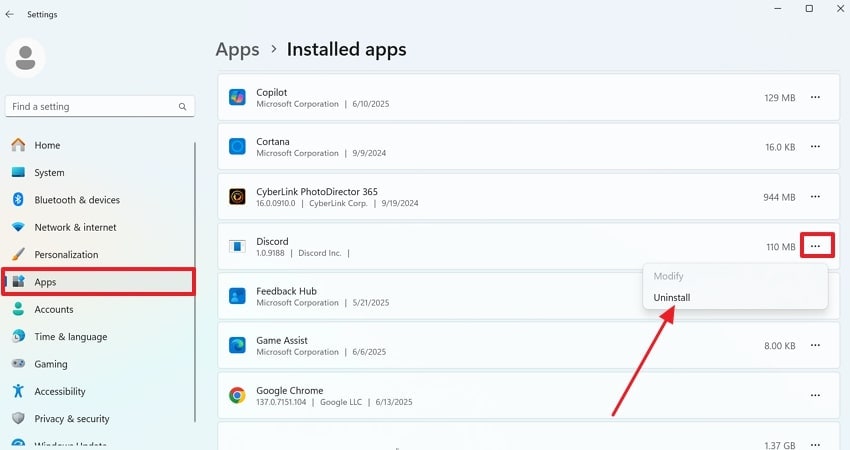Image resolution: width=850 pixels, height=450 pixels.
Task: Select the CyberLink PhotoDirector 365 title
Action: pyautogui.click(x=317, y=191)
